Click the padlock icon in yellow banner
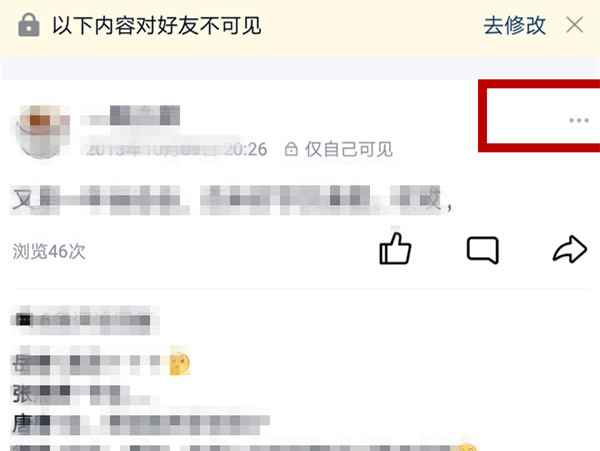 [x=29, y=25]
